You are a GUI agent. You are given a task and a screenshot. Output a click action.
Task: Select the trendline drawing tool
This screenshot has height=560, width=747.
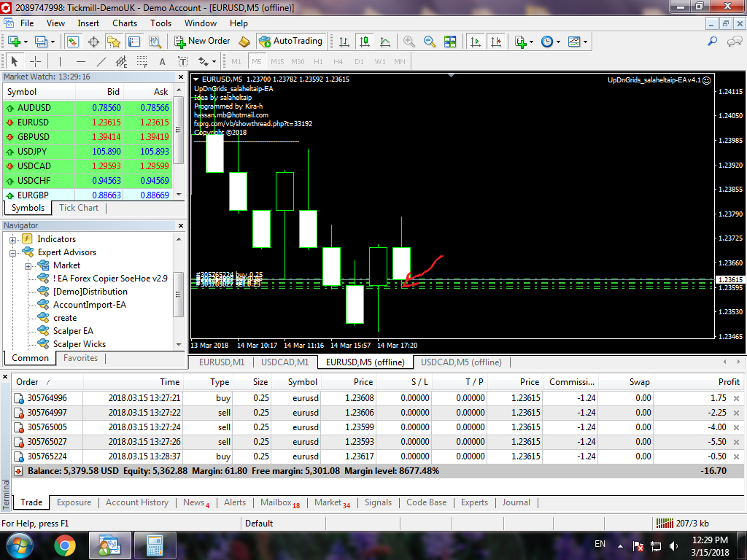tap(101, 62)
